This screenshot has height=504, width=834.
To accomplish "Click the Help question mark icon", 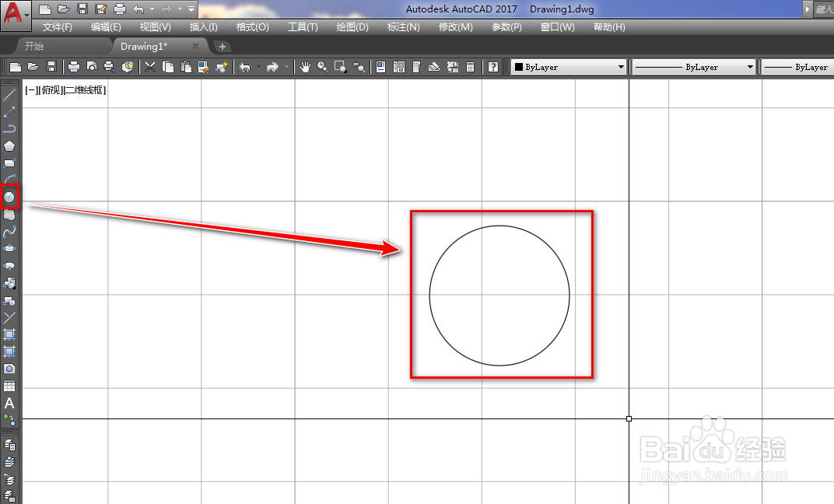I will pyautogui.click(x=493, y=66).
